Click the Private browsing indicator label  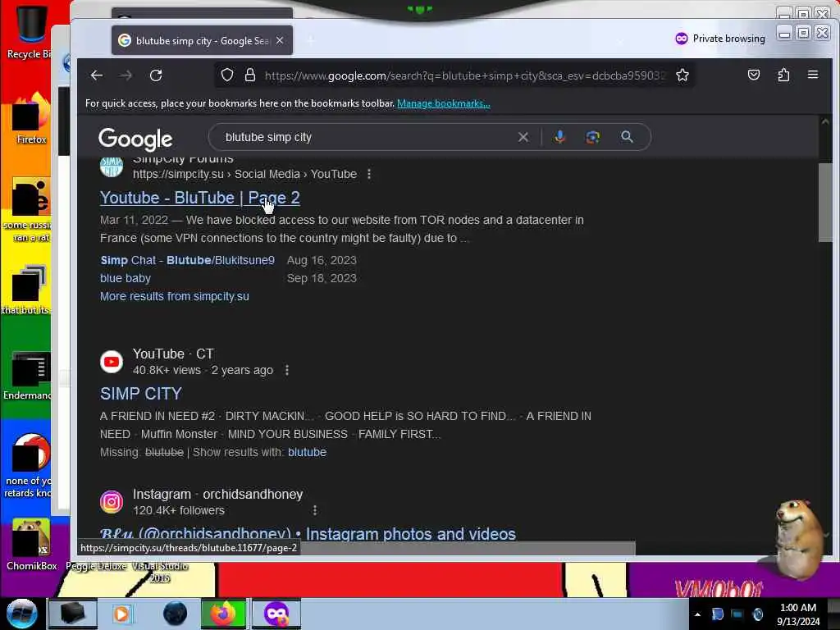tap(720, 39)
